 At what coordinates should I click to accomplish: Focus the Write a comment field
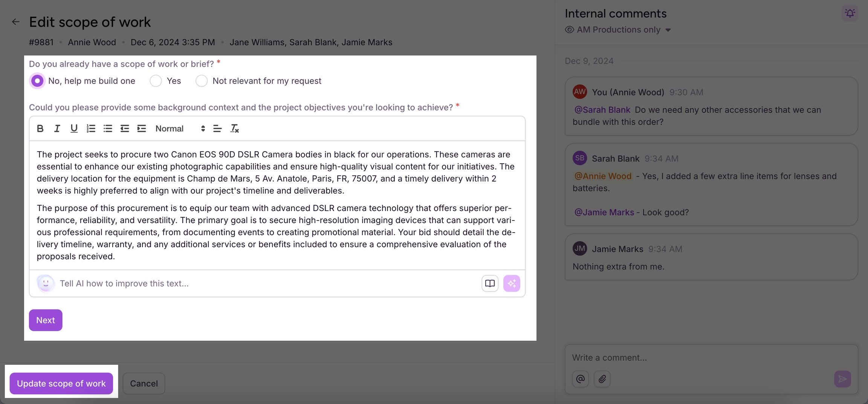701,357
